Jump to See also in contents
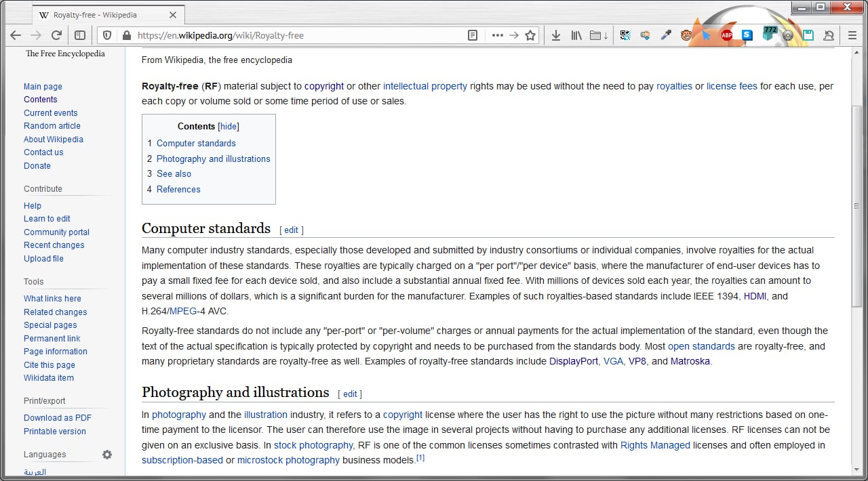Image resolution: width=868 pixels, height=481 pixels. tap(174, 173)
